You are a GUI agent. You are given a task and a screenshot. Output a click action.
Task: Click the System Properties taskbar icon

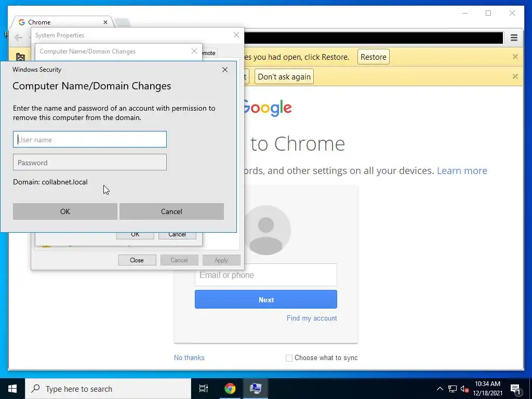click(x=256, y=389)
